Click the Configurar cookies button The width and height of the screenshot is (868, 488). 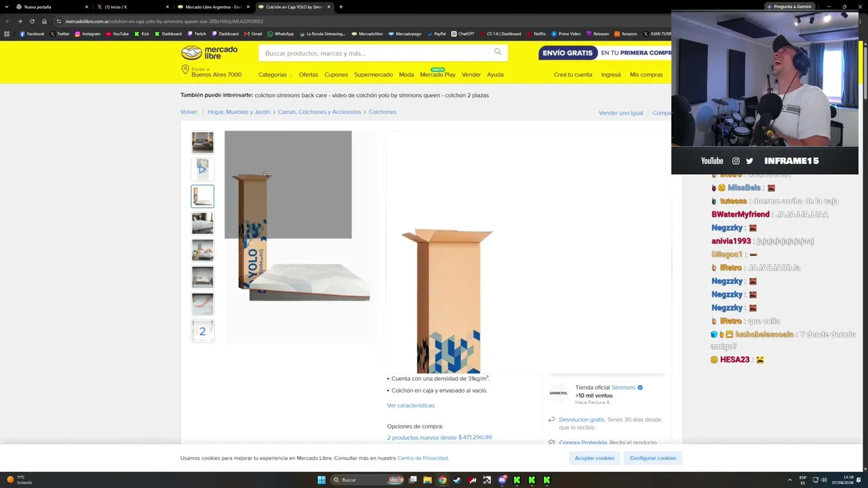[x=653, y=458]
